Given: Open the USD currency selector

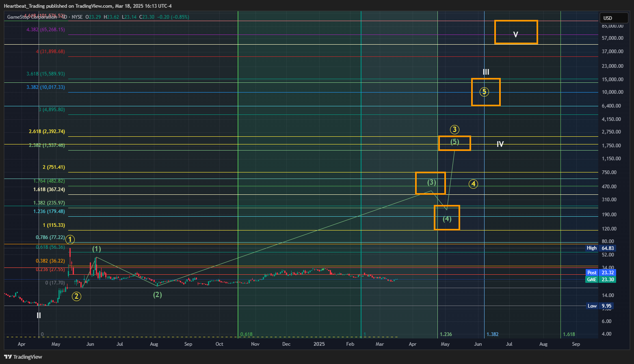Looking at the screenshot, I should pos(614,18).
